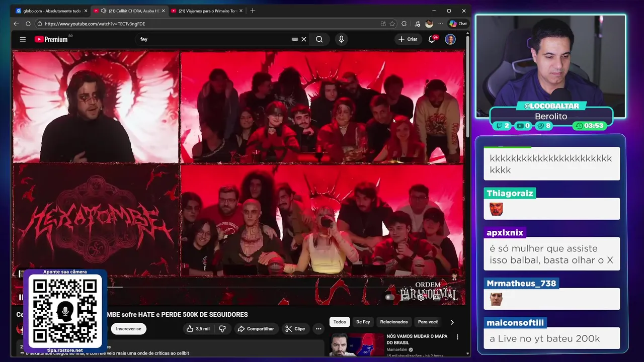Select the Todos filter chip
The width and height of the screenshot is (644, 362).
340,322
